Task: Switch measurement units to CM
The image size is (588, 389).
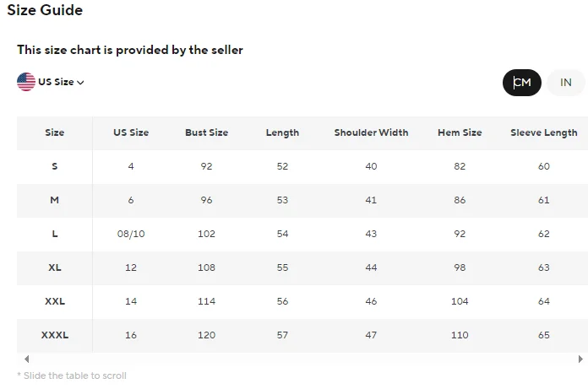Action: tap(522, 83)
